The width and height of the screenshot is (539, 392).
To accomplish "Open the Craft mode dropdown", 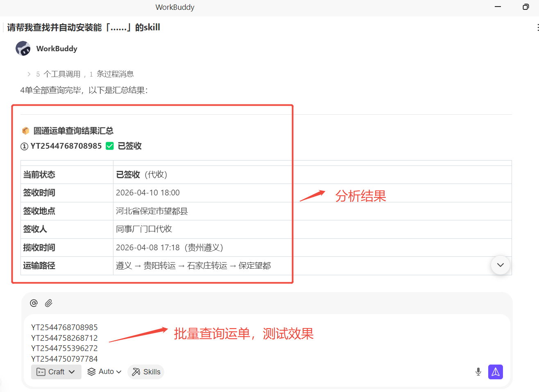I will coord(56,372).
